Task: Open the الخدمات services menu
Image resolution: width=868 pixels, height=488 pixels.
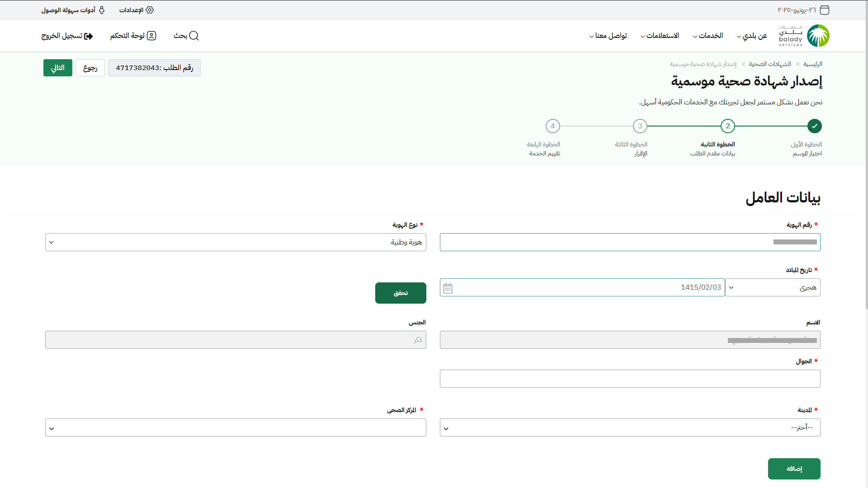Action: [710, 36]
